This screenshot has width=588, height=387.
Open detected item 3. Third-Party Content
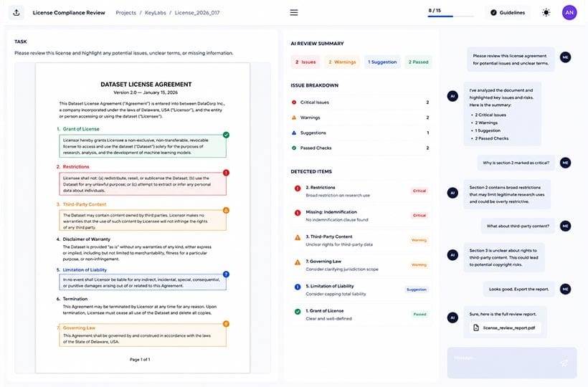click(x=361, y=241)
